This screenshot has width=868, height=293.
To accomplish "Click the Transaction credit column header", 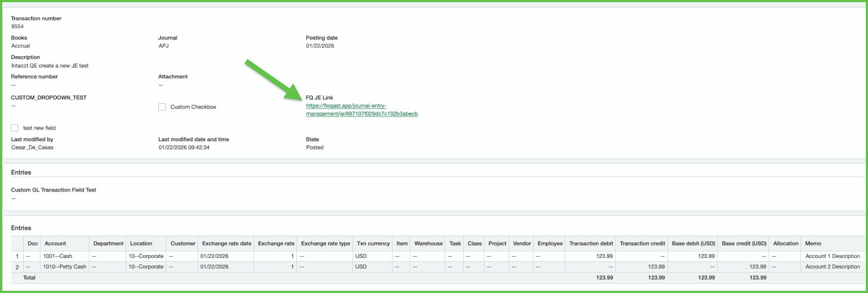I will [x=642, y=243].
